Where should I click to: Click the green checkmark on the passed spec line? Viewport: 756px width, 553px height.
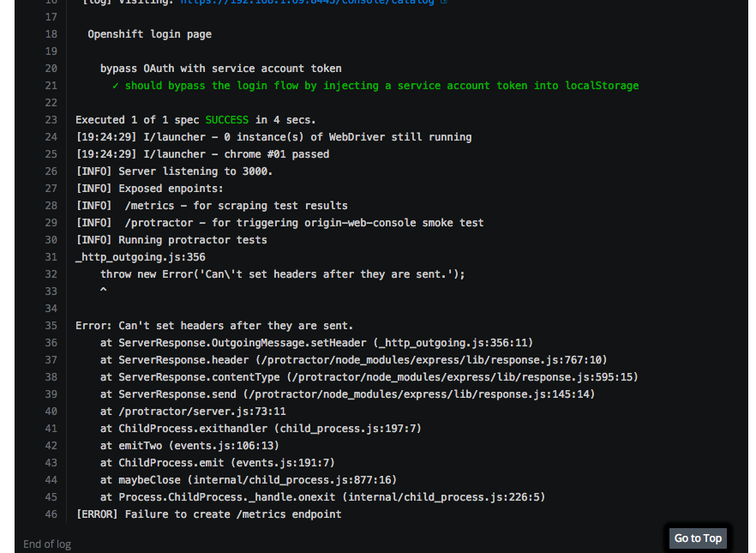tap(116, 85)
